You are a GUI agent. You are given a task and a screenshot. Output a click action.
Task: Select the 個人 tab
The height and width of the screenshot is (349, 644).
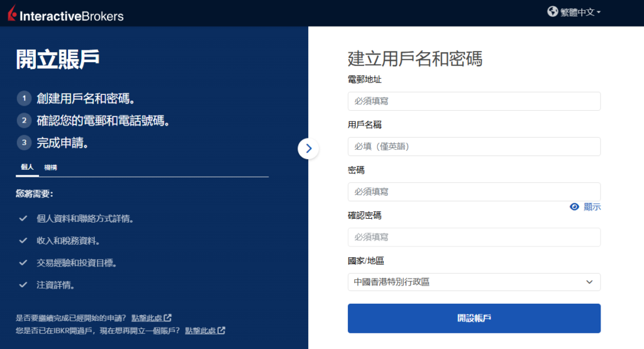[x=27, y=167]
